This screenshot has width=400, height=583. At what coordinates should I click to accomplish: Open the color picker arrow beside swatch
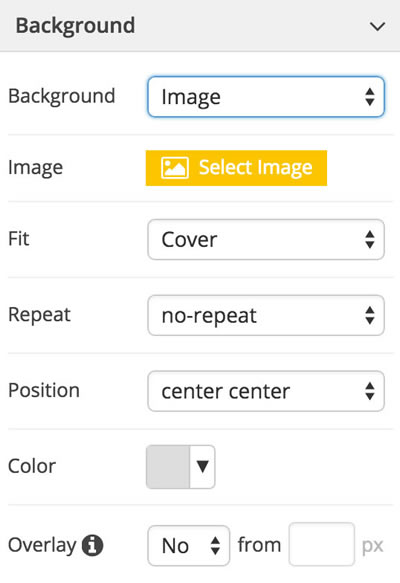pyautogui.click(x=203, y=467)
